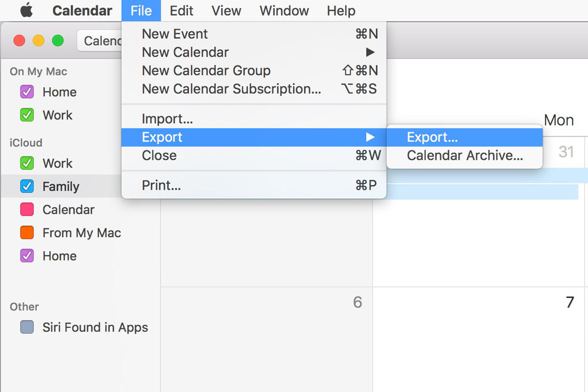Open the Edit menu

181,11
